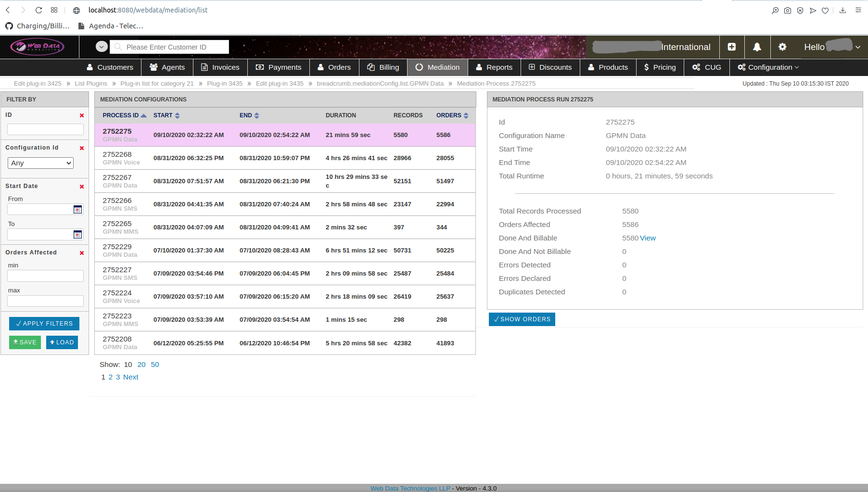Viewport: 868px width, 492px height.
Task: Open the Agents menu
Action: (x=167, y=67)
